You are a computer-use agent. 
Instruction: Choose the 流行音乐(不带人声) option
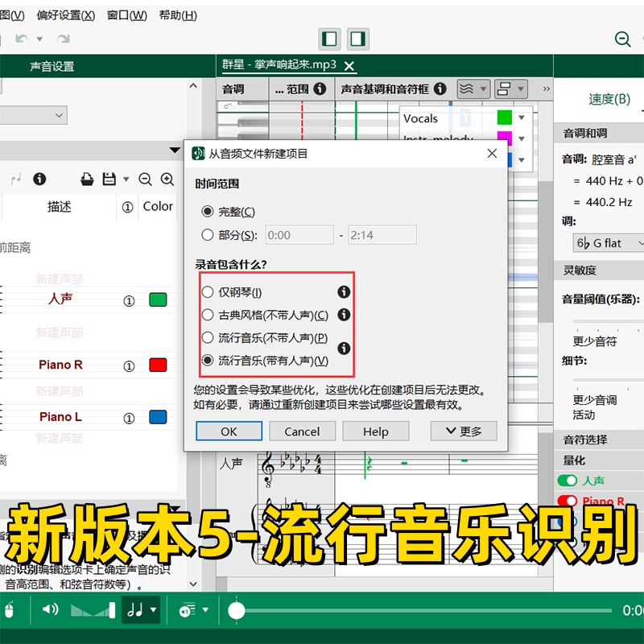pos(209,338)
